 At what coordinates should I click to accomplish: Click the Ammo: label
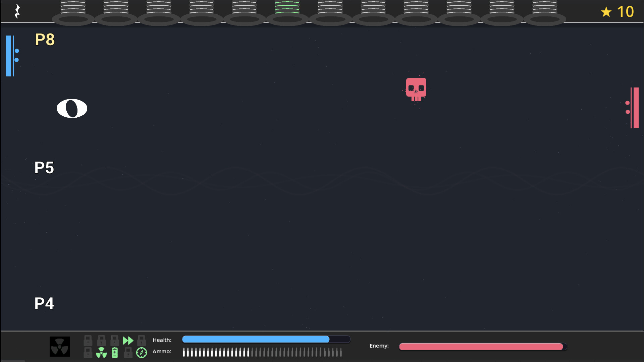pos(162,351)
